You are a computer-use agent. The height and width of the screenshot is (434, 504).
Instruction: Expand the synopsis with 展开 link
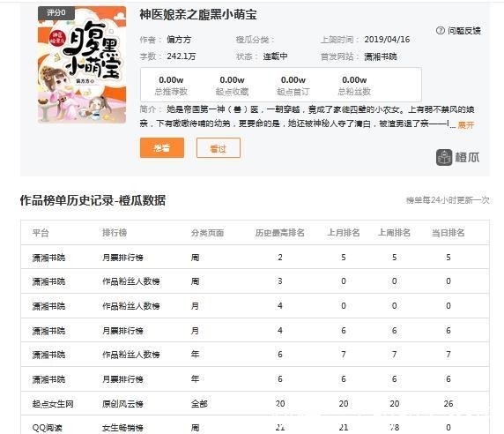click(466, 125)
